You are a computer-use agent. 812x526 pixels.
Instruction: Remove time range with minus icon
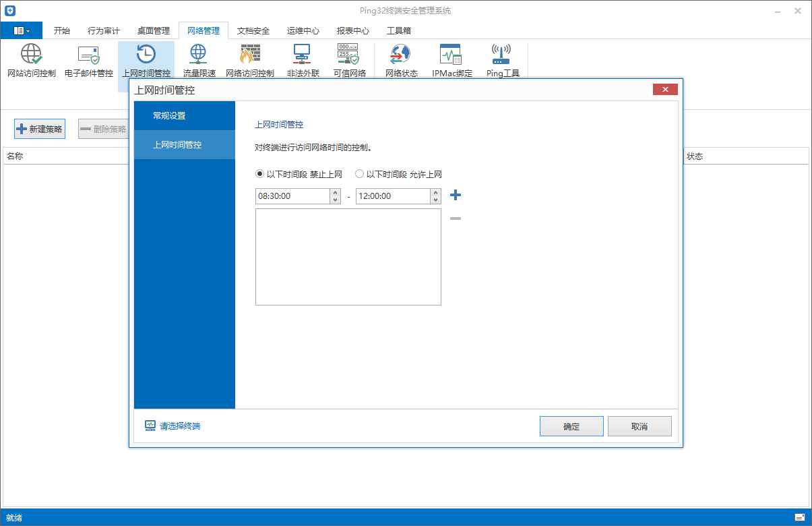tap(456, 218)
